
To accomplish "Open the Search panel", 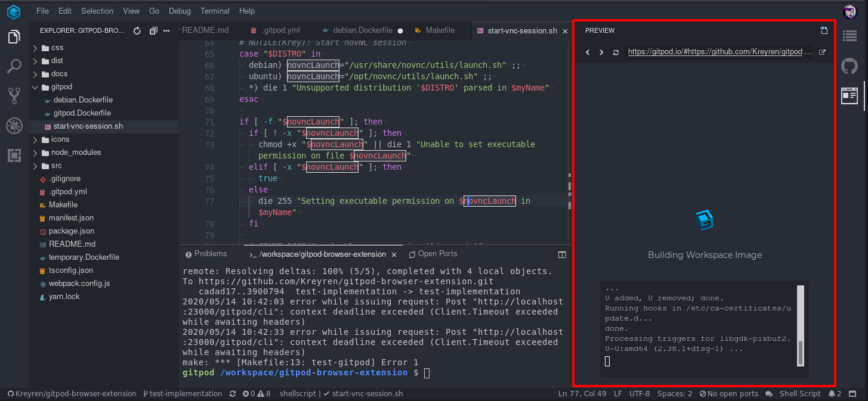I will pos(14,67).
